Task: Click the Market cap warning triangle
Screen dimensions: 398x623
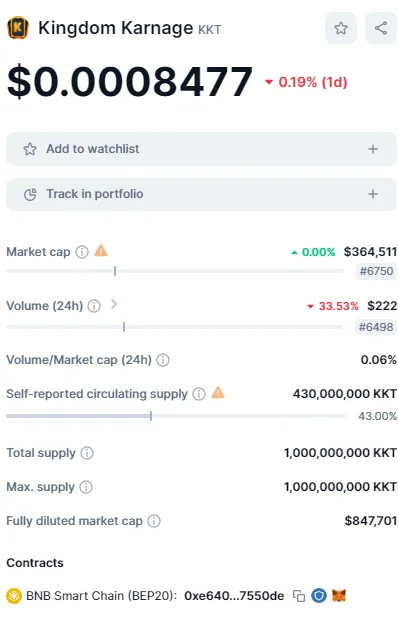Action: pyautogui.click(x=101, y=251)
